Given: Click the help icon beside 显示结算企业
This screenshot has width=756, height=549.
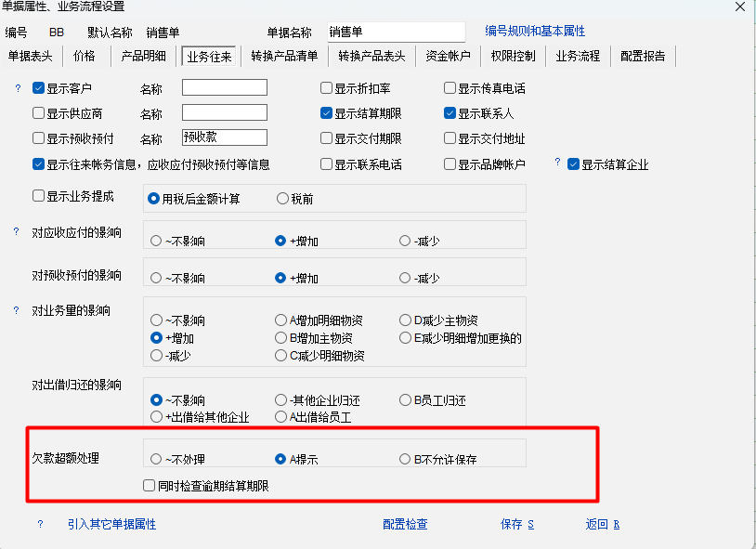Looking at the screenshot, I should (558, 163).
